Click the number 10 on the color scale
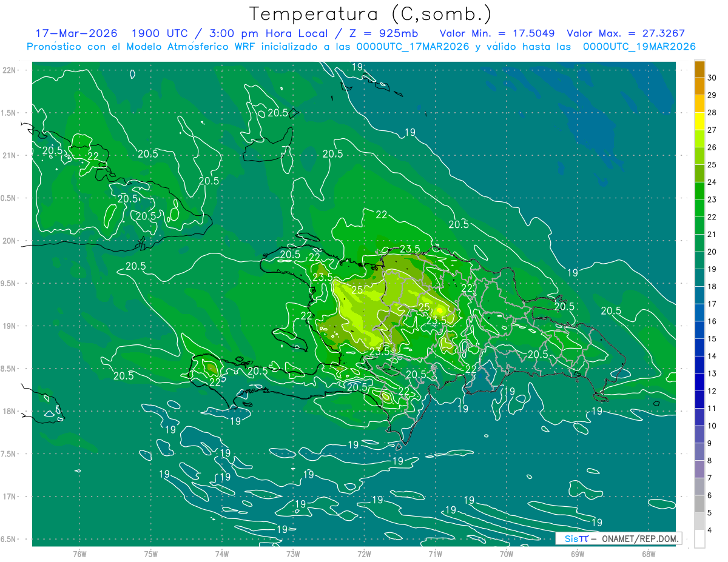 coord(712,426)
